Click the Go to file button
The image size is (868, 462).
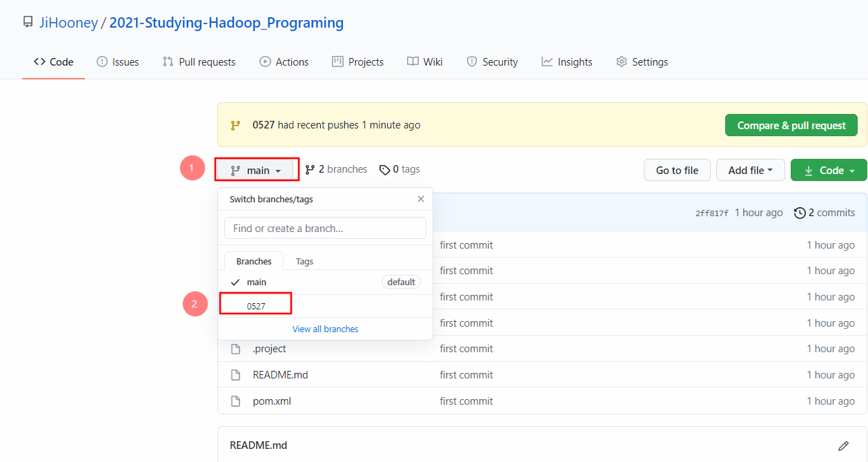coord(677,171)
